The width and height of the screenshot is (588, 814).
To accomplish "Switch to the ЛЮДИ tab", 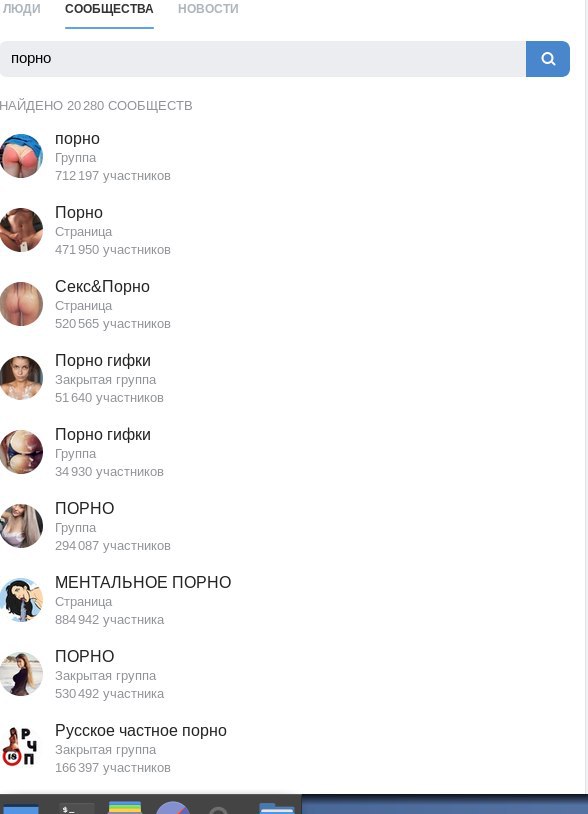I will (20, 9).
